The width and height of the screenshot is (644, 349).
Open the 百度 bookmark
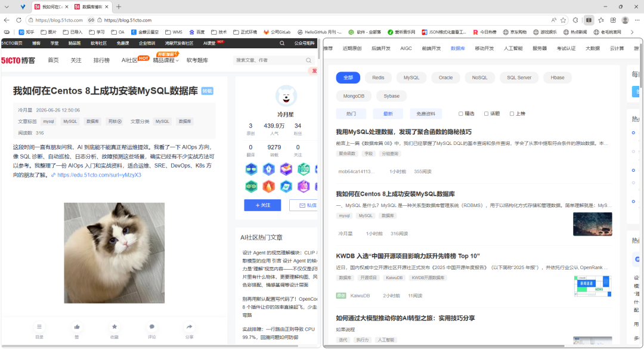pos(197,32)
